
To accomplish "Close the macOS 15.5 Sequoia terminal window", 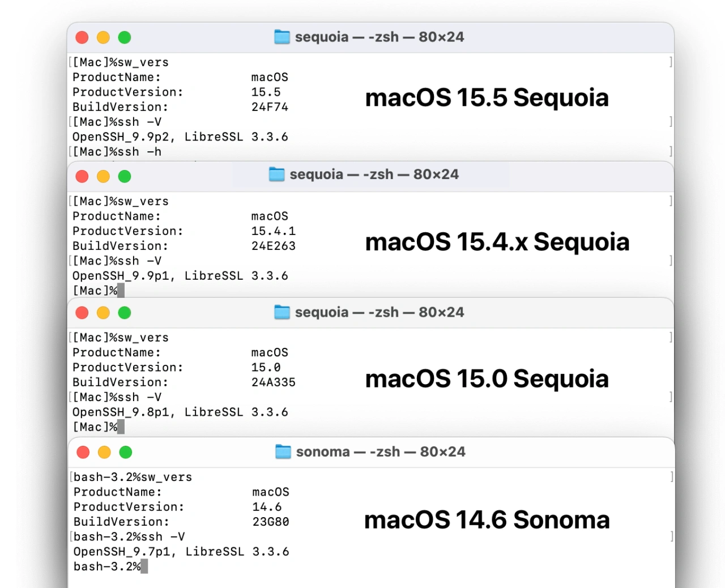I will (82, 37).
